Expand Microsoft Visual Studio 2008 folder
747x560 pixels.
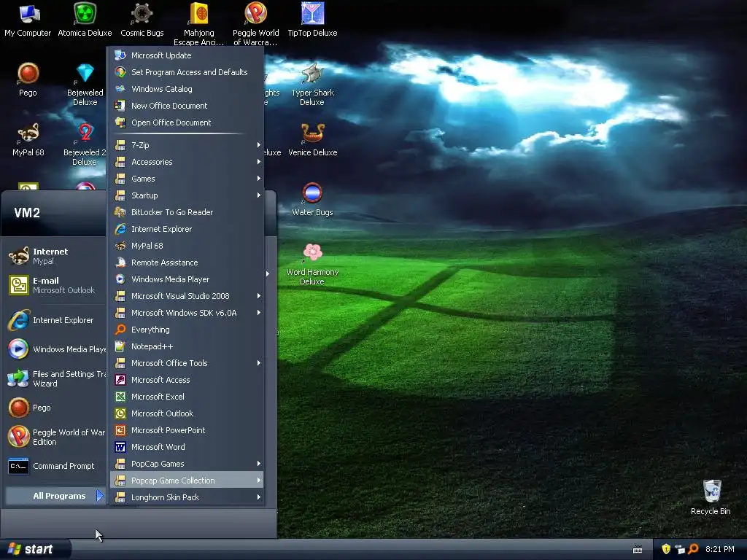tap(187, 296)
